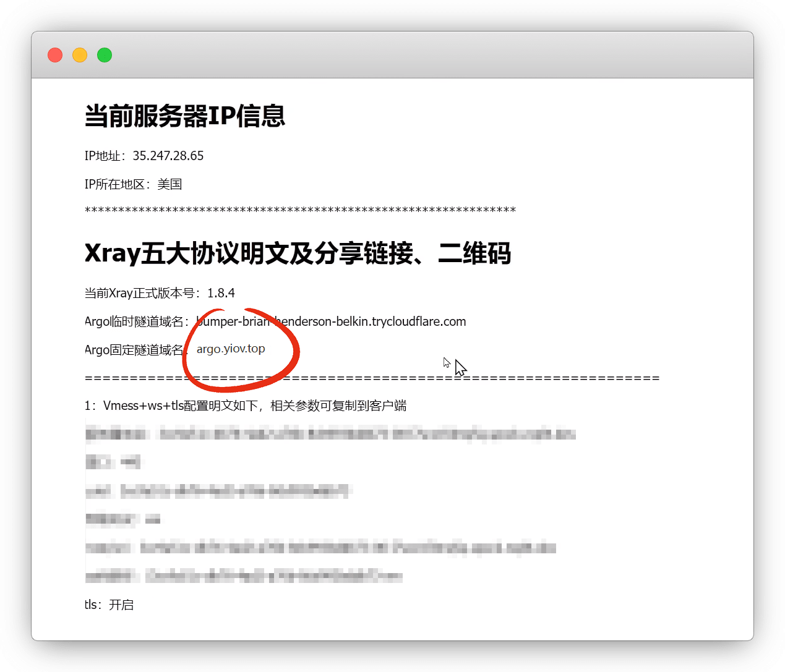Click the Xray version number 1.8.4
785x672 pixels.
tap(221, 293)
